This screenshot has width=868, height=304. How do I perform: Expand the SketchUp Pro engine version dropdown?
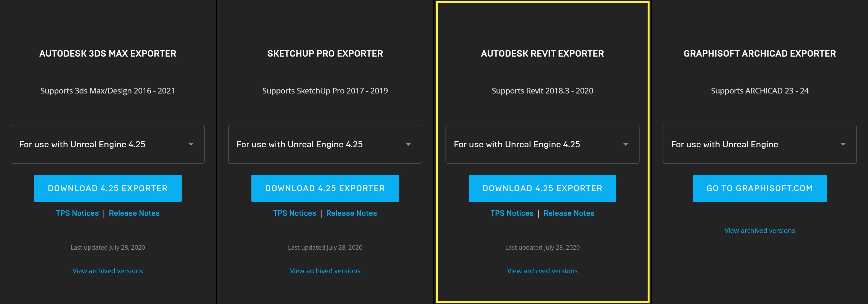point(325,145)
